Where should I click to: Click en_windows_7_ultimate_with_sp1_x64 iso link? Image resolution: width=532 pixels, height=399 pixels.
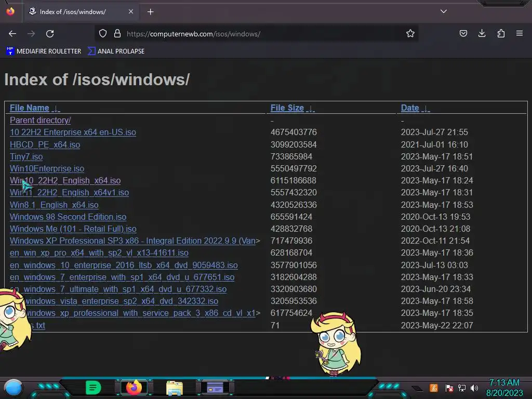tap(118, 289)
